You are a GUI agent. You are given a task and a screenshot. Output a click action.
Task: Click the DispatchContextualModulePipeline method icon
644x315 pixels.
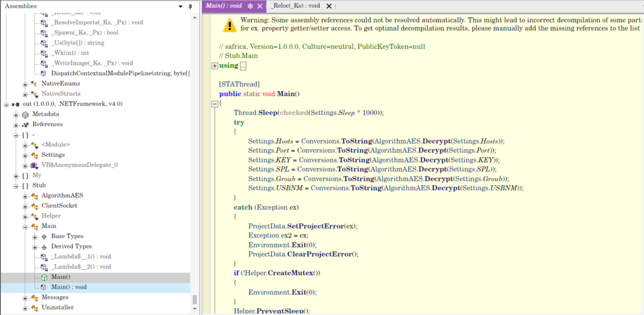[43, 74]
